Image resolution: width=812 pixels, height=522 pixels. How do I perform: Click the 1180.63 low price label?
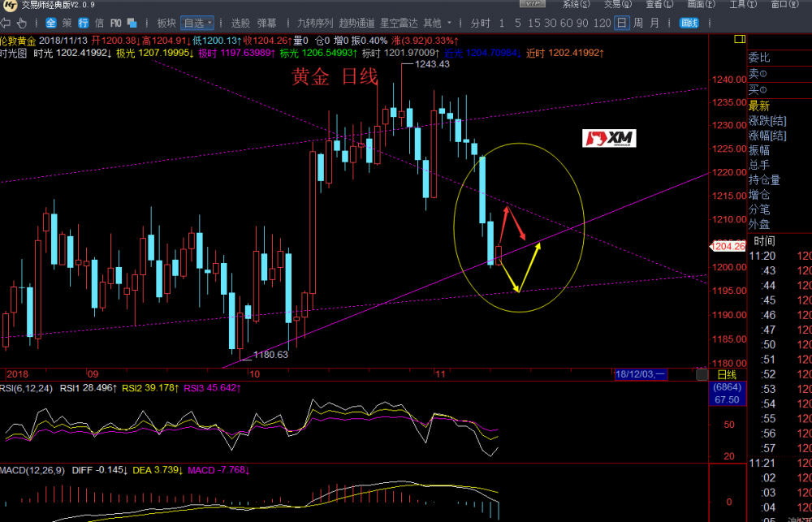[x=270, y=355]
